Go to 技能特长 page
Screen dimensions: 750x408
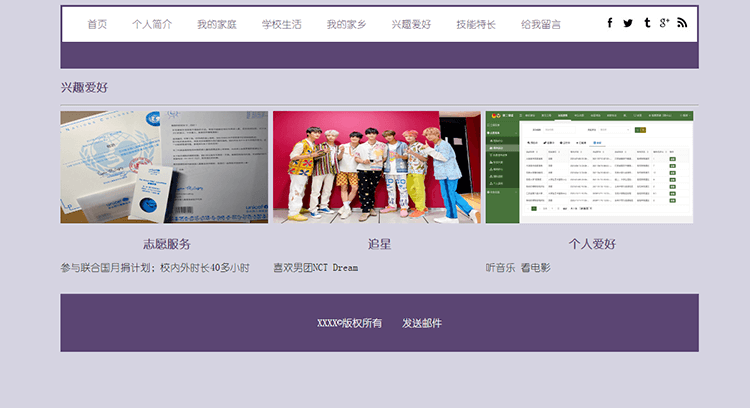click(x=476, y=24)
